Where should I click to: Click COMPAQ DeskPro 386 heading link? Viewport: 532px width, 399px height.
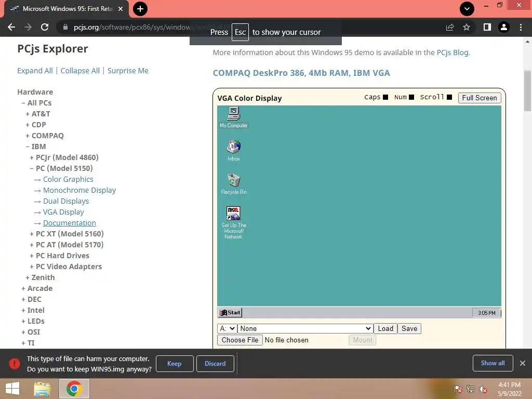tap(301, 73)
